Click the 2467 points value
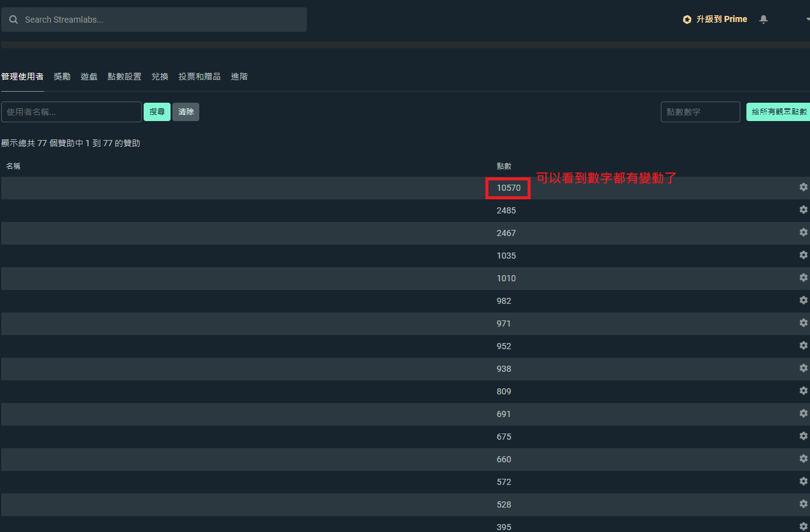The height and width of the screenshot is (532, 810). [x=506, y=233]
